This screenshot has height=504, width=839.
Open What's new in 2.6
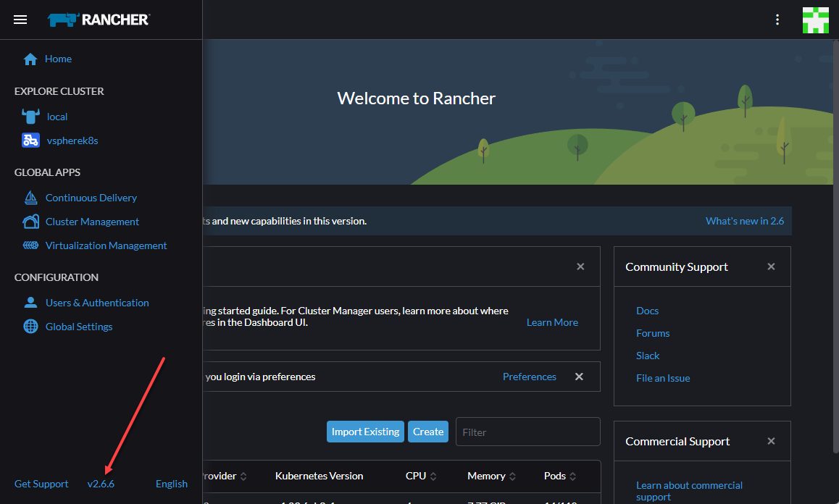(x=745, y=221)
